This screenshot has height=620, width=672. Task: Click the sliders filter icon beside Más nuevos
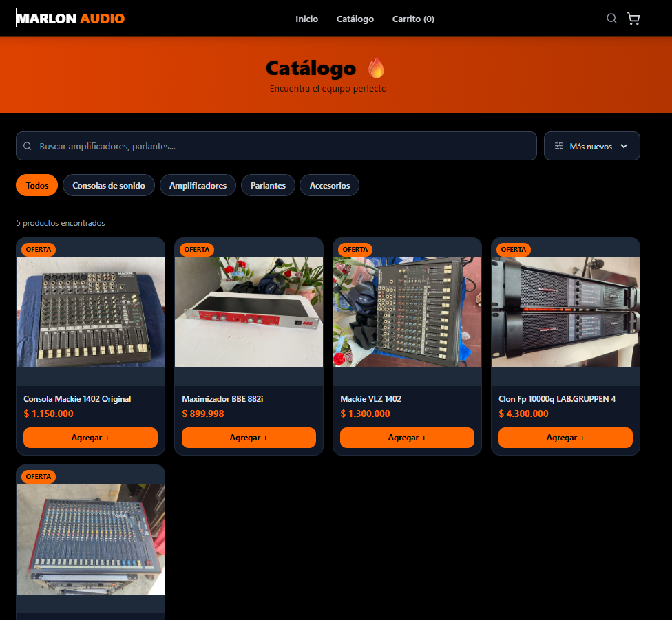(559, 146)
